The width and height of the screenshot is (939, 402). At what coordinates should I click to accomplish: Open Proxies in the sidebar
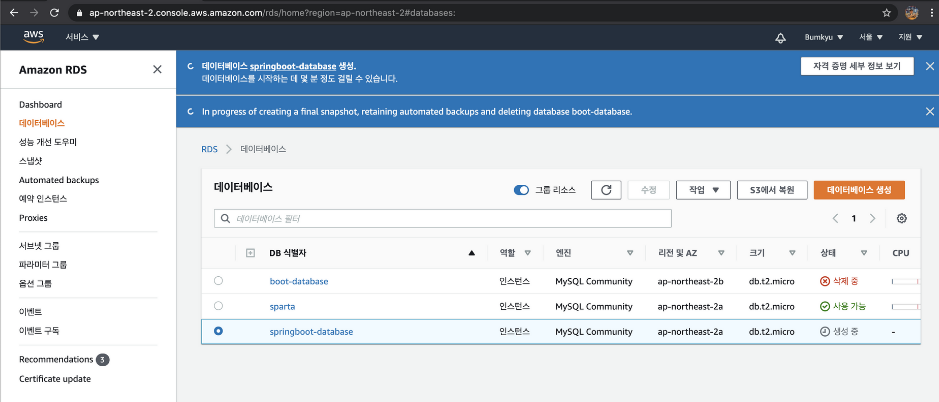tap(33, 217)
